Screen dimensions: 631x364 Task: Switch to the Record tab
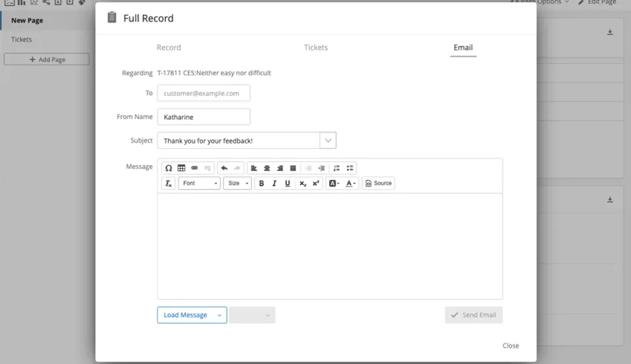[x=168, y=47]
